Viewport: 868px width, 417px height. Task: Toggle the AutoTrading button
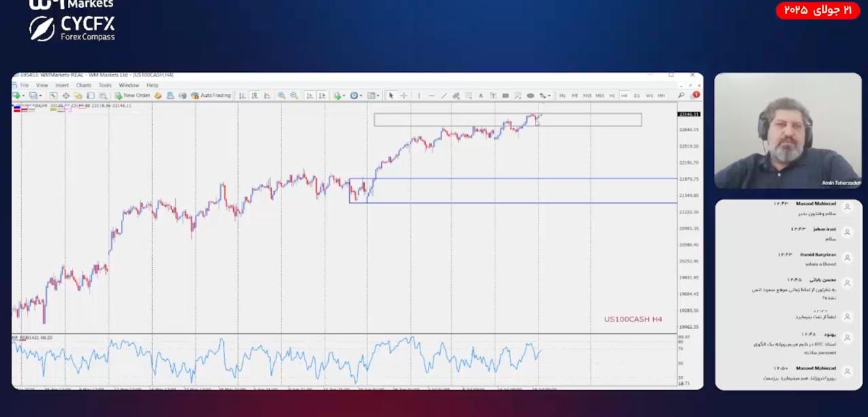(x=211, y=96)
